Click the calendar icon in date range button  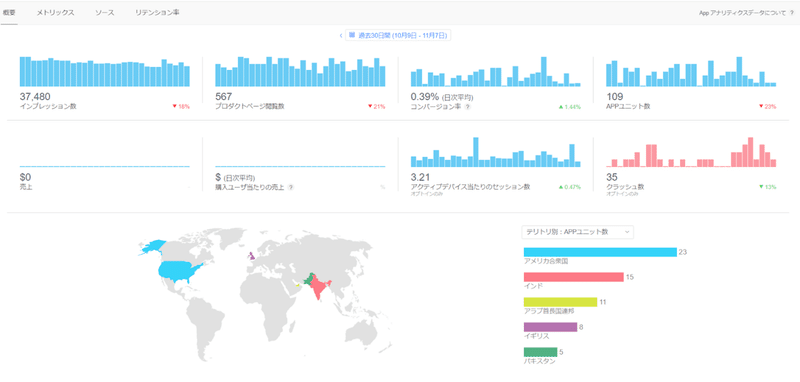click(352, 35)
